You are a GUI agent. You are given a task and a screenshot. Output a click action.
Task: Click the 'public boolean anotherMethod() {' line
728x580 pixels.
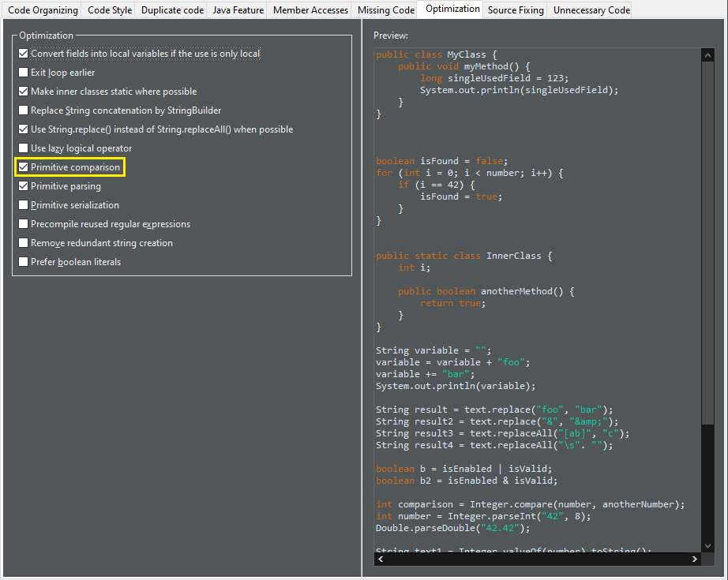click(x=486, y=291)
